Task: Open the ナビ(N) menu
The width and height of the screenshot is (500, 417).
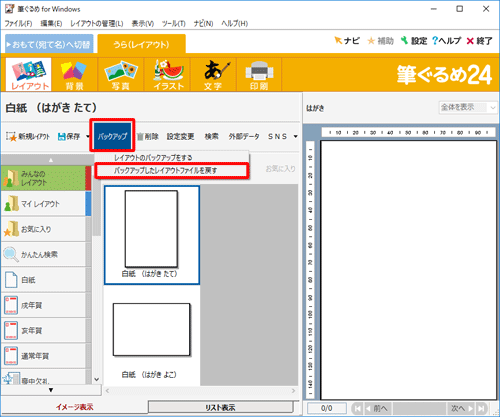Action: click(x=203, y=24)
